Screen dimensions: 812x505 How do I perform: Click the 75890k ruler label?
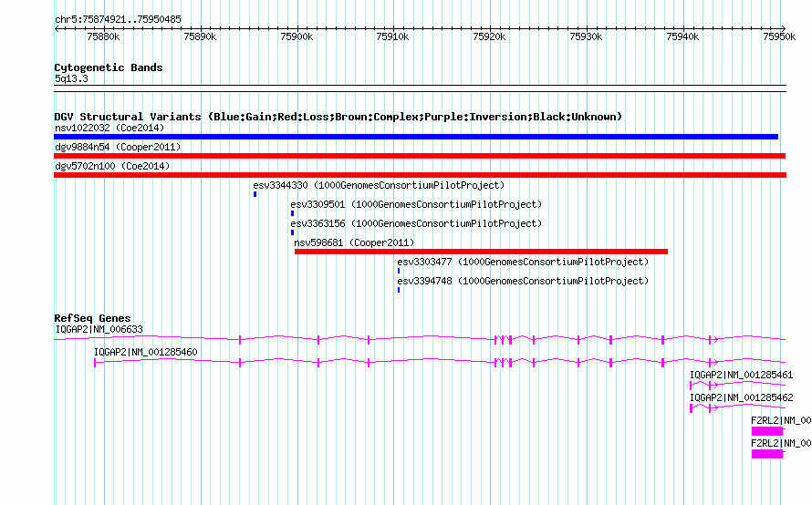(x=200, y=36)
